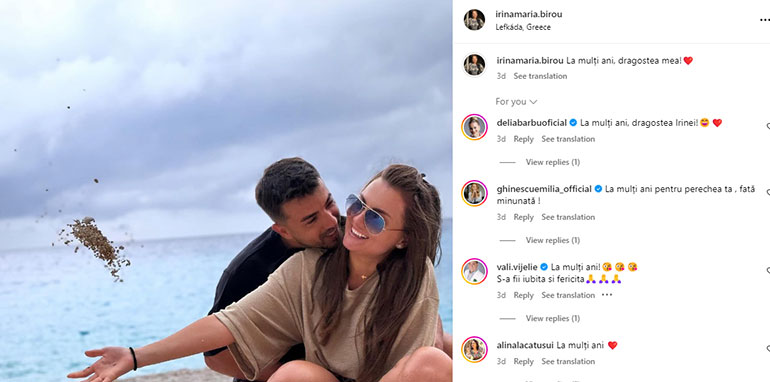Open comment options dots on vali.vijelie comment
Image resolution: width=770 pixels, height=382 pixels.
pos(607,295)
